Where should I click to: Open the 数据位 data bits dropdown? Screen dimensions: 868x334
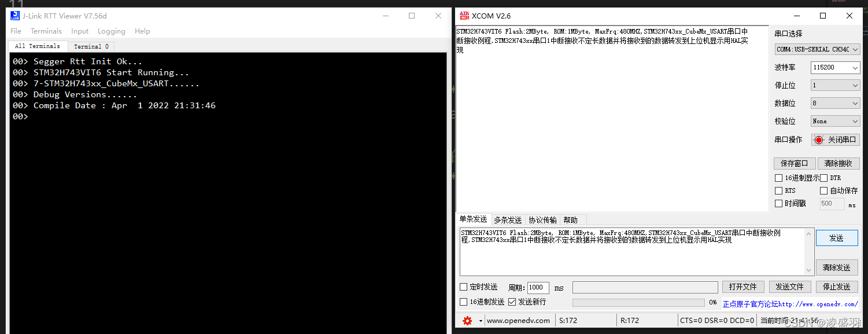click(835, 103)
